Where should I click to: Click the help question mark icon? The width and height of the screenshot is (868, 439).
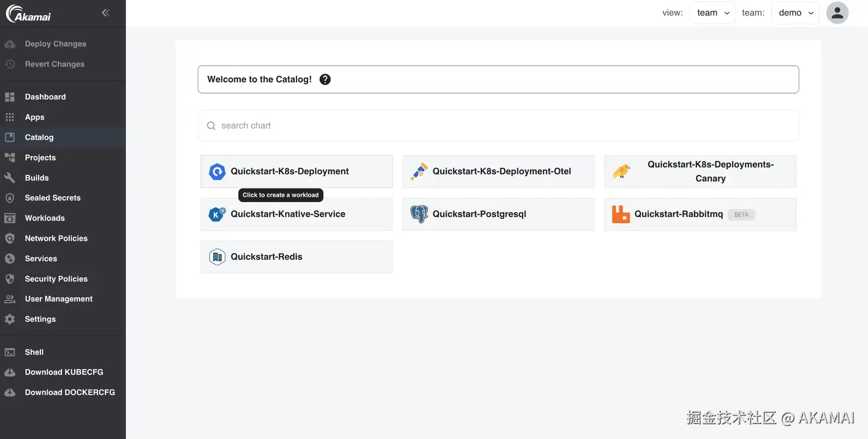coord(325,80)
